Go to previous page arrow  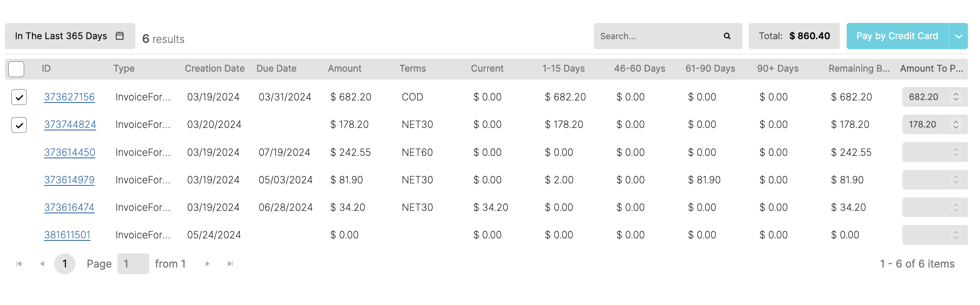click(x=42, y=264)
